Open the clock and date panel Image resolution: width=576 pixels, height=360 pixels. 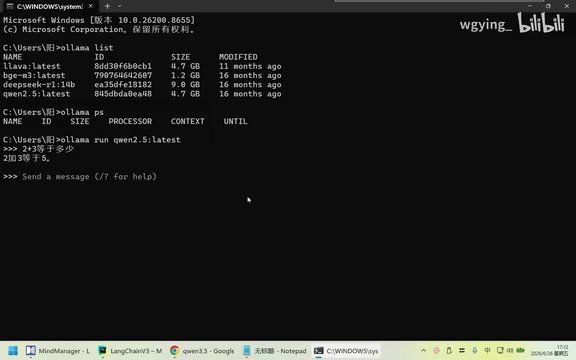click(x=550, y=350)
